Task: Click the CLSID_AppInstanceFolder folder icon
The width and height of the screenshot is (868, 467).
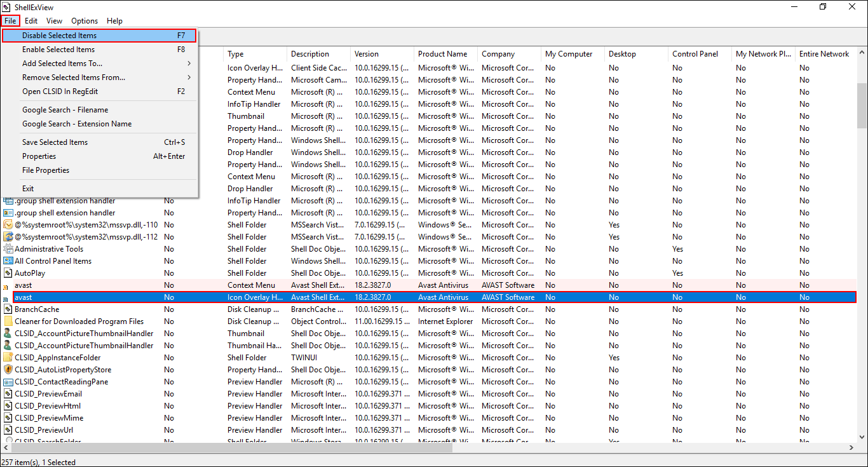Action: [8, 358]
